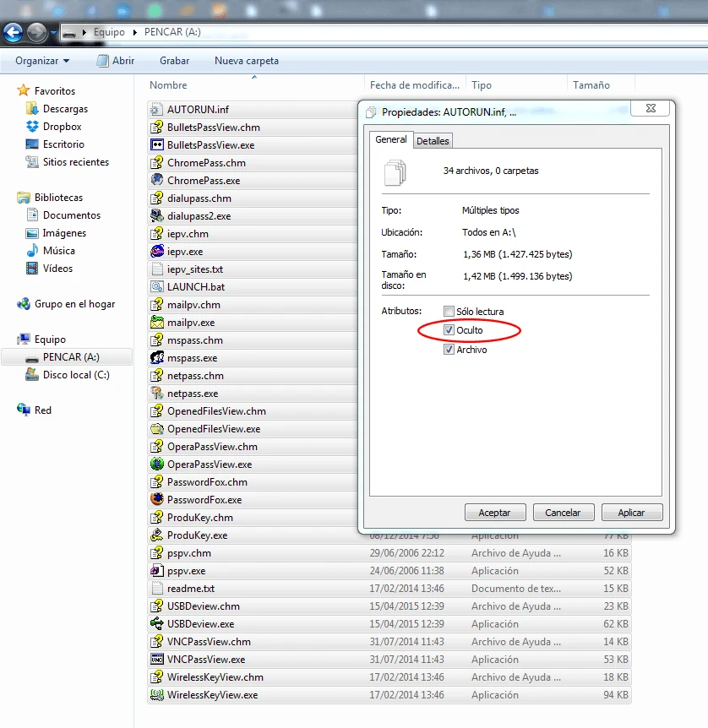This screenshot has height=728, width=708.
Task: Switch to the Detalles tab
Action: [433, 141]
